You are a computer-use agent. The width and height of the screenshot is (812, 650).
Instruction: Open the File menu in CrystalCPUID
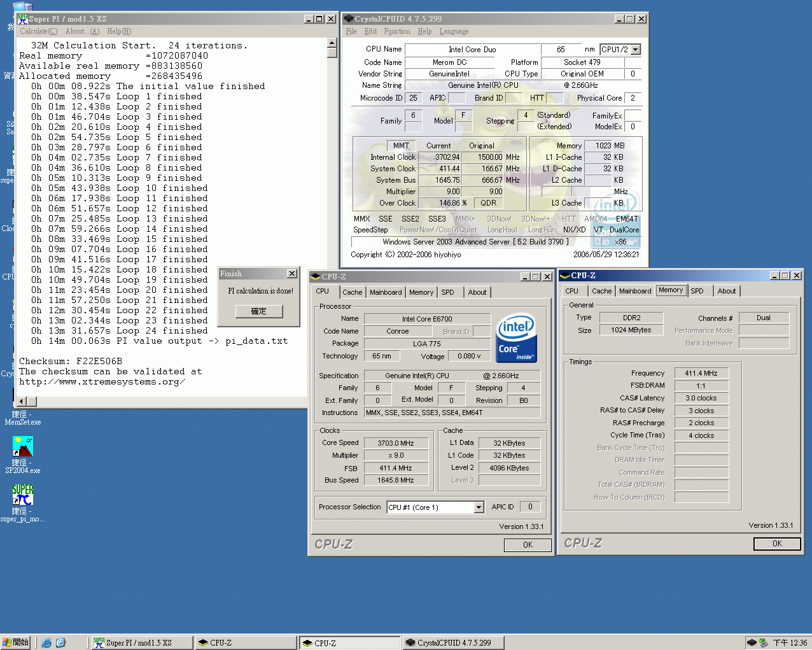[x=351, y=31]
